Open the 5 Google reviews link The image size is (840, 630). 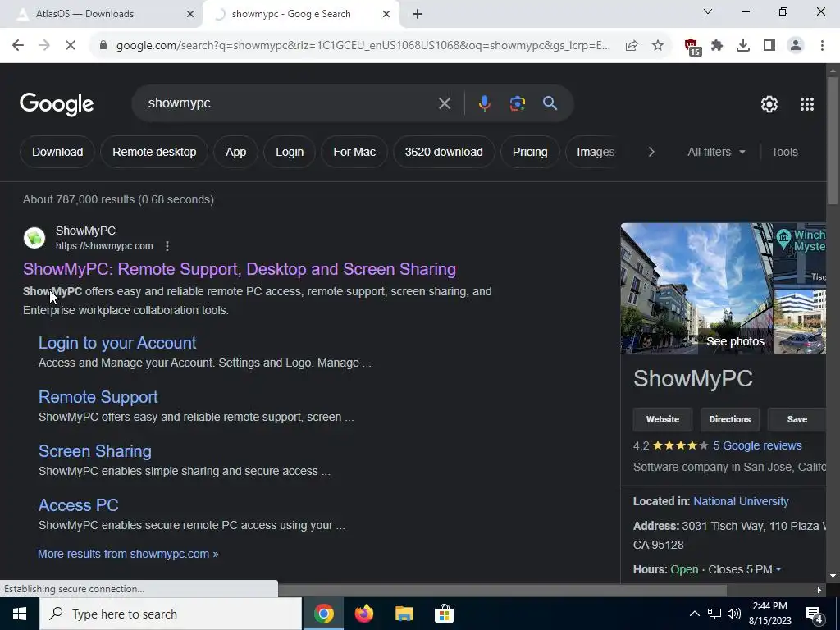pyautogui.click(x=757, y=445)
